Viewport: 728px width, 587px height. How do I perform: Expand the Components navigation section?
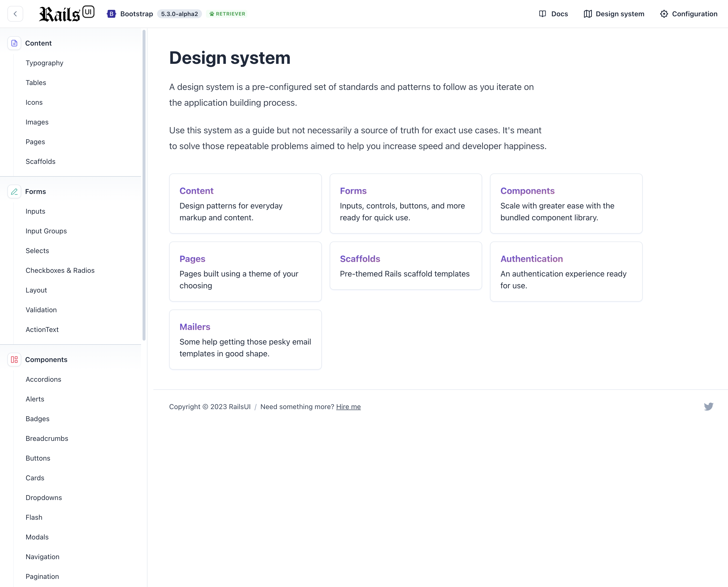tap(46, 359)
